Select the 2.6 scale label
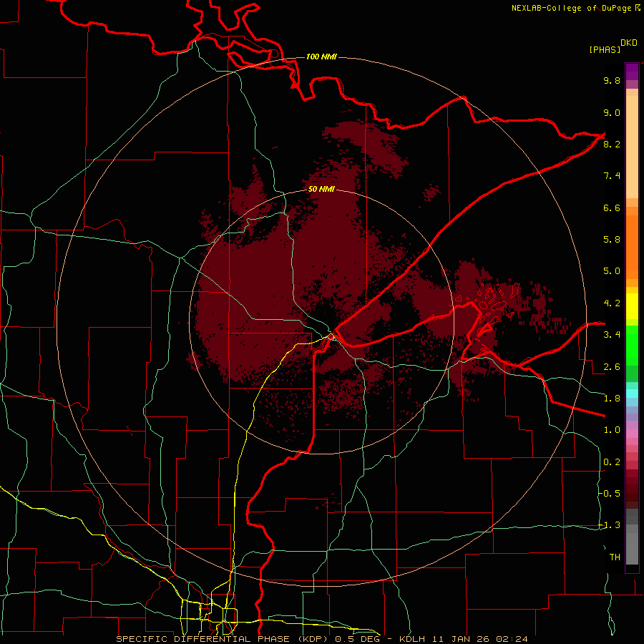 click(612, 367)
